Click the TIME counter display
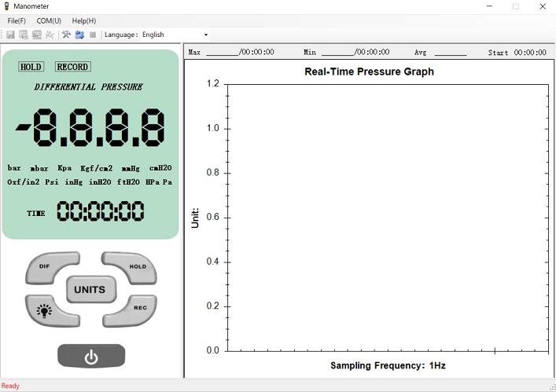Viewport: 556px width, 392px height. (x=100, y=212)
